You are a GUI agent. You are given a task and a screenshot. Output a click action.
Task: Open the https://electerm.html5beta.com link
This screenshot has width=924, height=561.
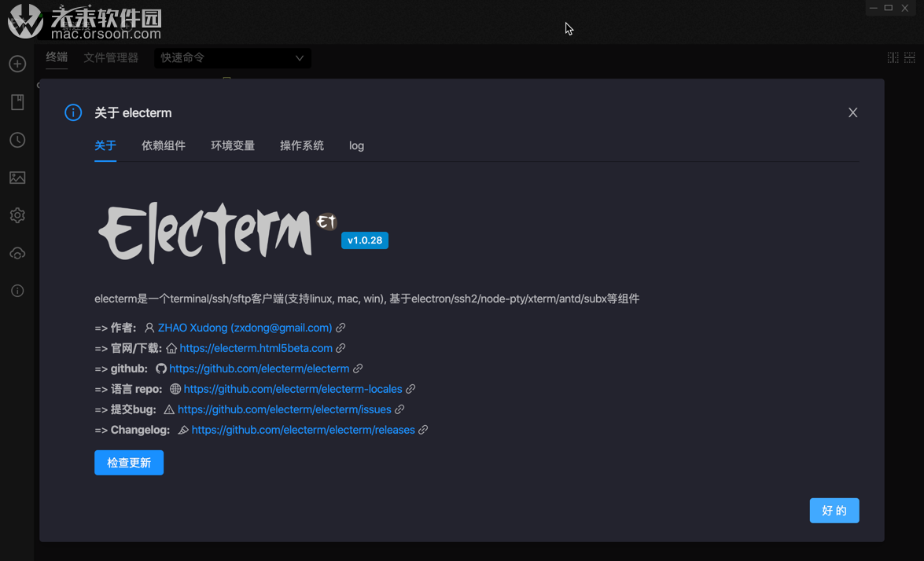pyautogui.click(x=256, y=348)
